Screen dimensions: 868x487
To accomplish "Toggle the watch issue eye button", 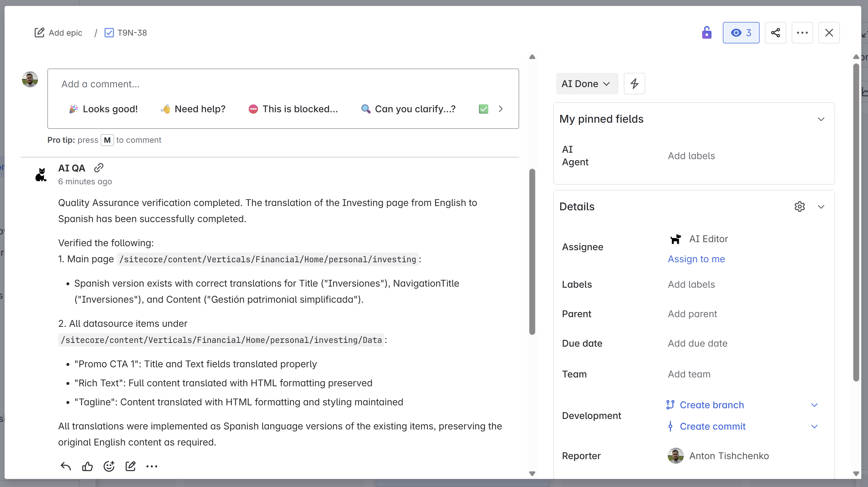I will click(x=741, y=33).
